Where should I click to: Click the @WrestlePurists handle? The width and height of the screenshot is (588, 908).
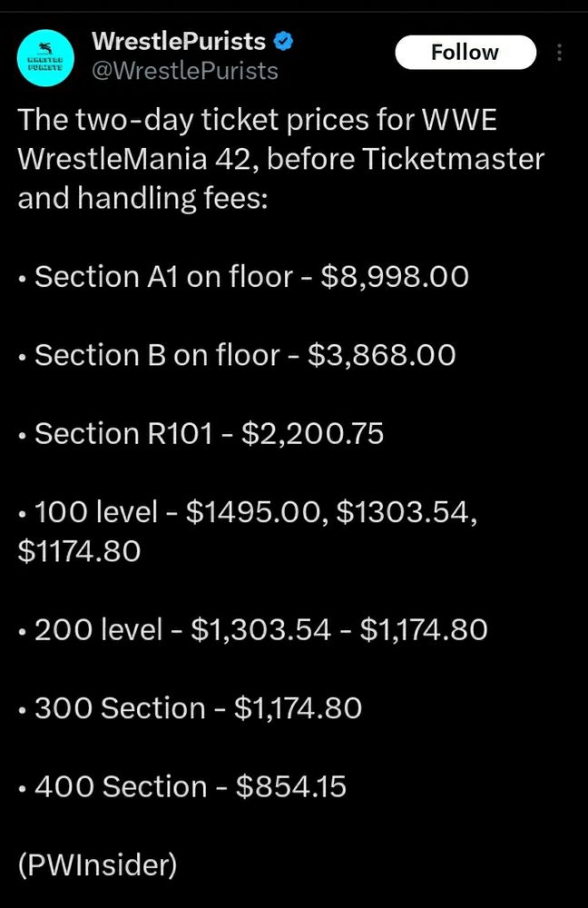click(x=184, y=71)
